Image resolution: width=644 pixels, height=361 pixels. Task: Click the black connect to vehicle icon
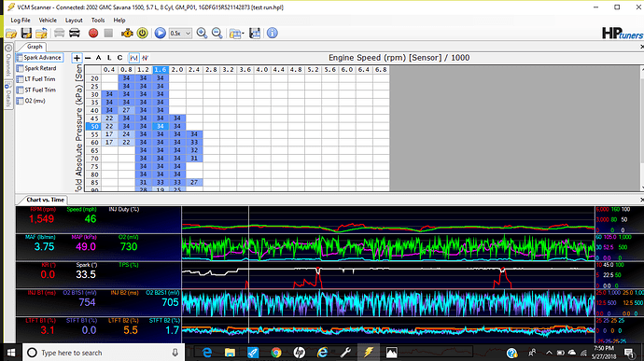[75, 34]
